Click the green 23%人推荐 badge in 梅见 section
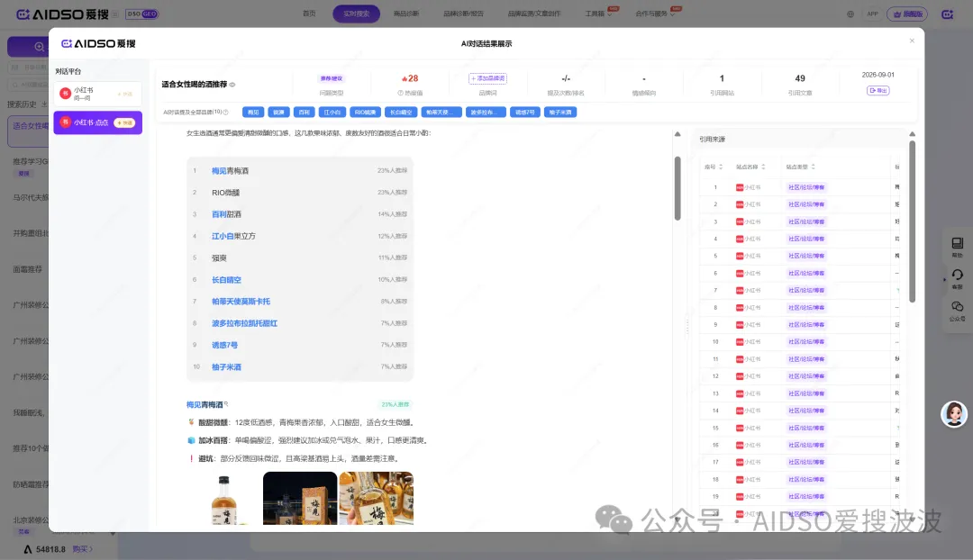973x560 pixels. (x=396, y=404)
